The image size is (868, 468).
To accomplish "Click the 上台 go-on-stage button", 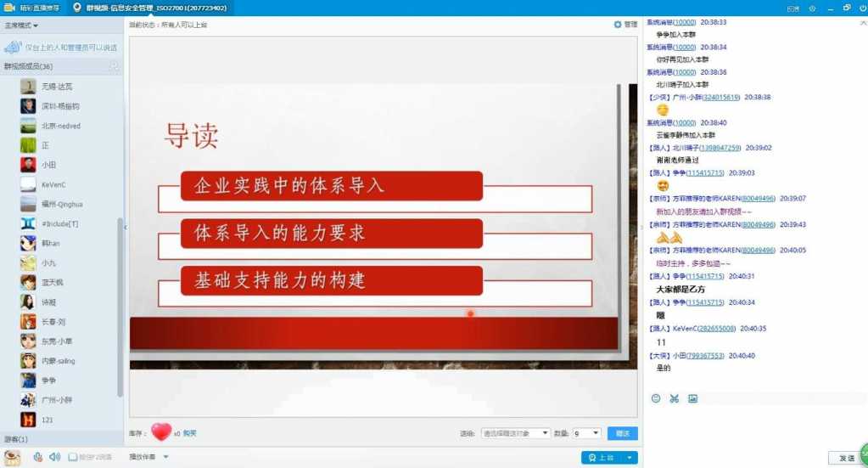I will click(602, 458).
